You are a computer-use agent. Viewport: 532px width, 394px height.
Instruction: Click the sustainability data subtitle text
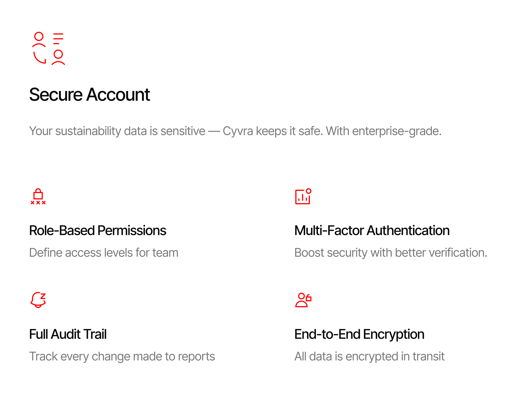235,131
